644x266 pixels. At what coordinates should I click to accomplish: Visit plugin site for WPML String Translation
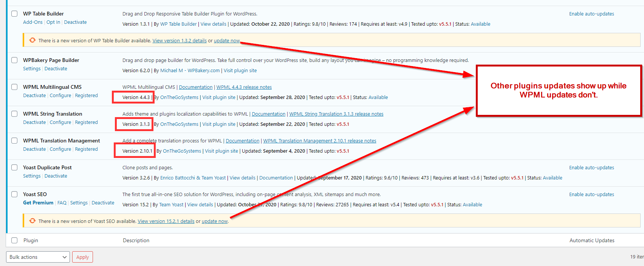tap(219, 124)
